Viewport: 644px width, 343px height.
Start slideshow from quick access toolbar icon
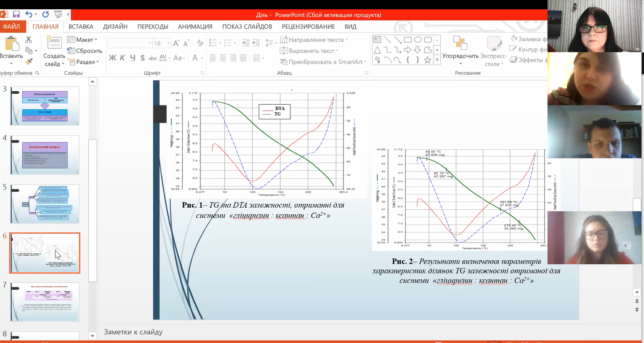pyautogui.click(x=58, y=15)
